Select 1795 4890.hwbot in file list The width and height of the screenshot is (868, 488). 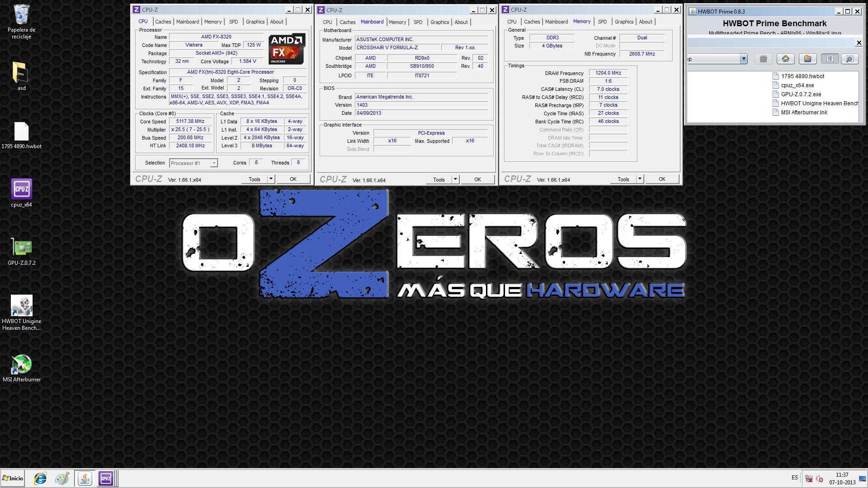(798, 76)
